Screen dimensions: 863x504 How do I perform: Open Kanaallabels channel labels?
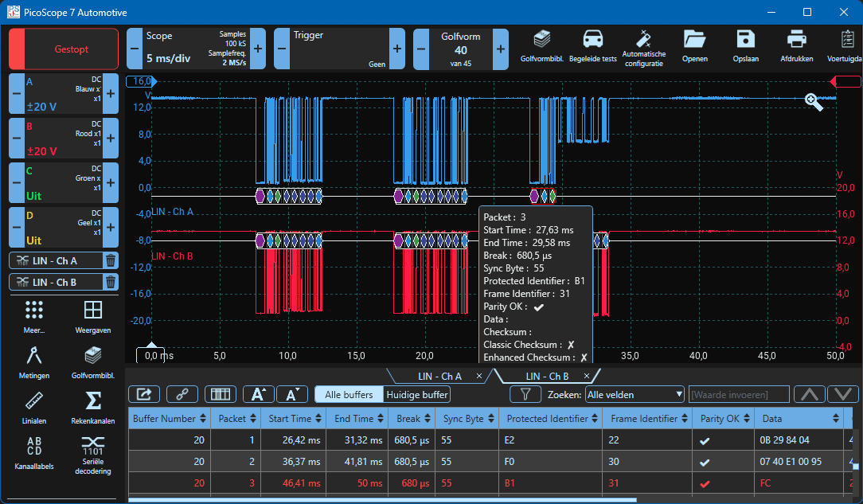(x=34, y=451)
